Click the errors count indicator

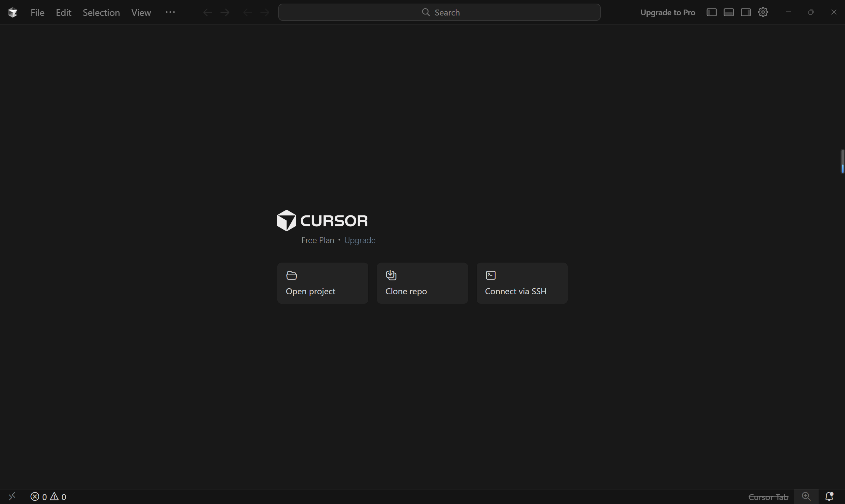tap(38, 497)
